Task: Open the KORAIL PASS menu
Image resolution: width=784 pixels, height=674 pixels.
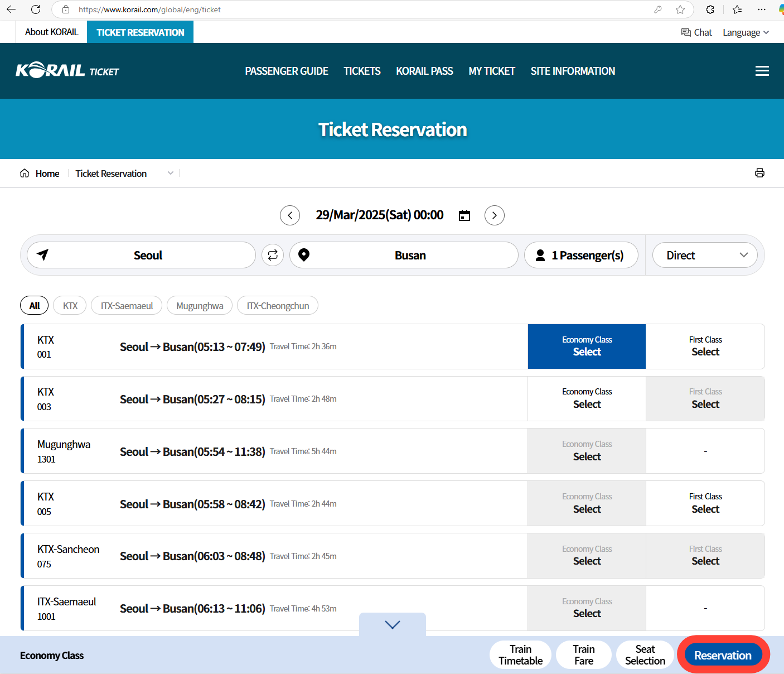Action: pyautogui.click(x=424, y=71)
